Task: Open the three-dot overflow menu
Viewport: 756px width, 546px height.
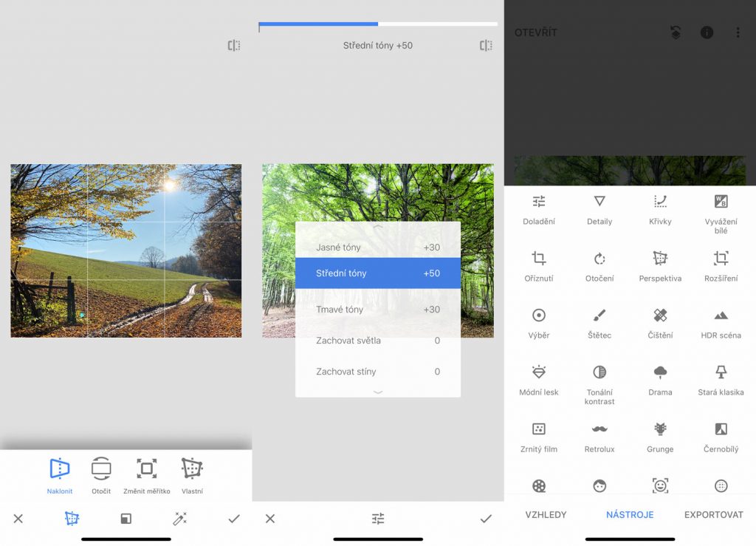Action: pyautogui.click(x=737, y=33)
